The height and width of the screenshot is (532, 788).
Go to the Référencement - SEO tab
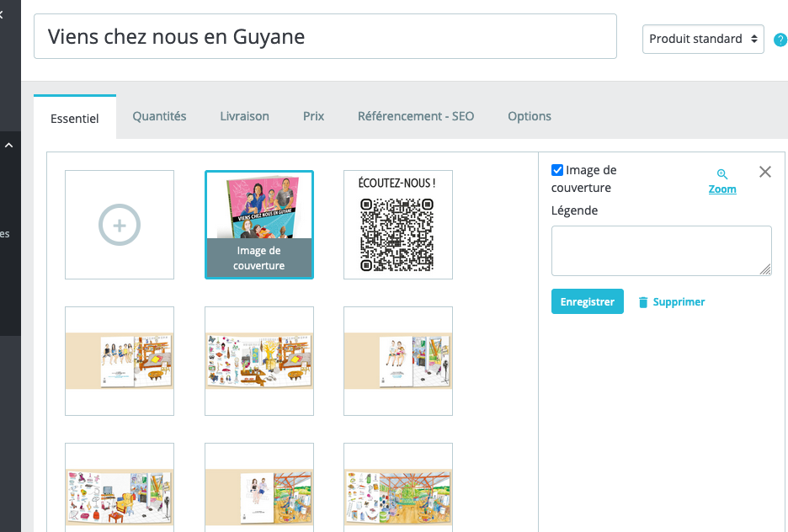pyautogui.click(x=416, y=116)
